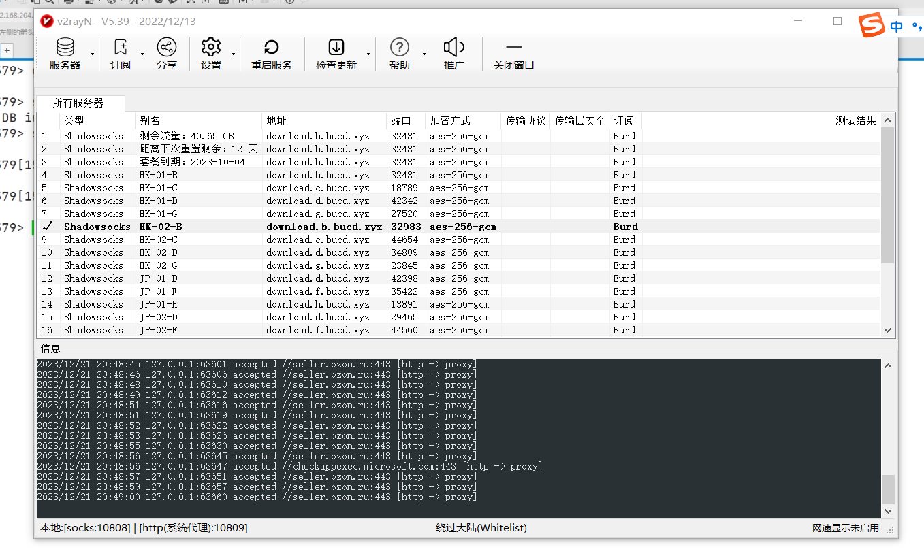Click log panel scrollbar thumb
The width and height of the screenshot is (924, 560).
(888, 489)
